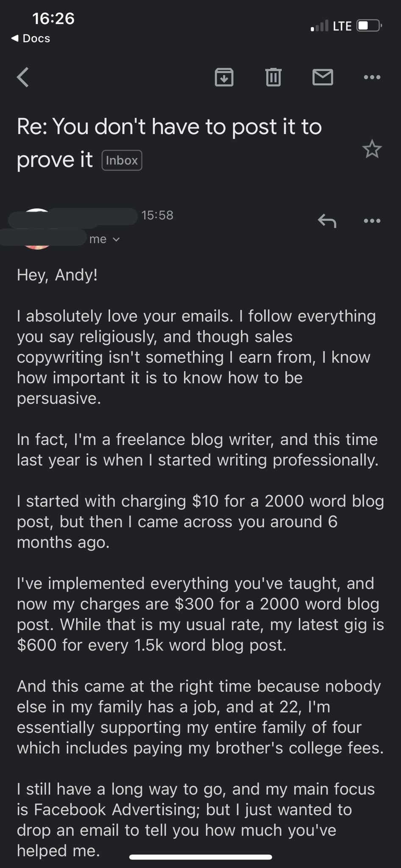Tap the battery indicator in status bar
Viewport: 401px width, 868px height.
pos(370,26)
